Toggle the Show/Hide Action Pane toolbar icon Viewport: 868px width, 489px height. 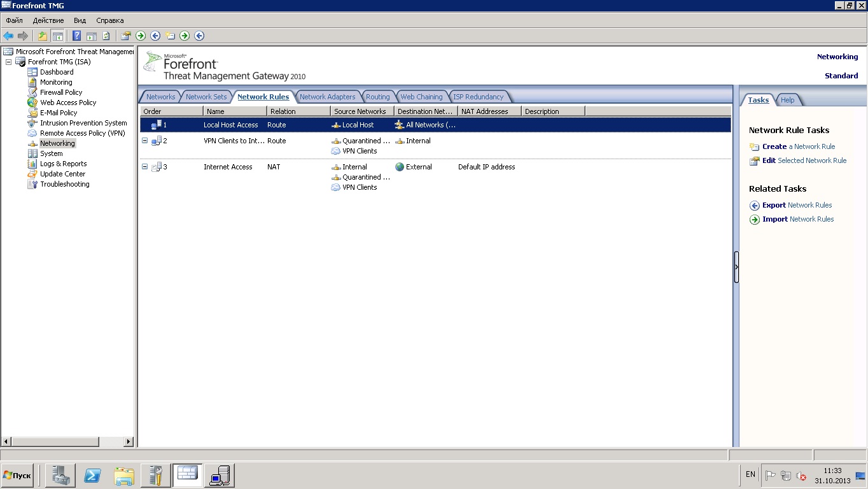(92, 36)
